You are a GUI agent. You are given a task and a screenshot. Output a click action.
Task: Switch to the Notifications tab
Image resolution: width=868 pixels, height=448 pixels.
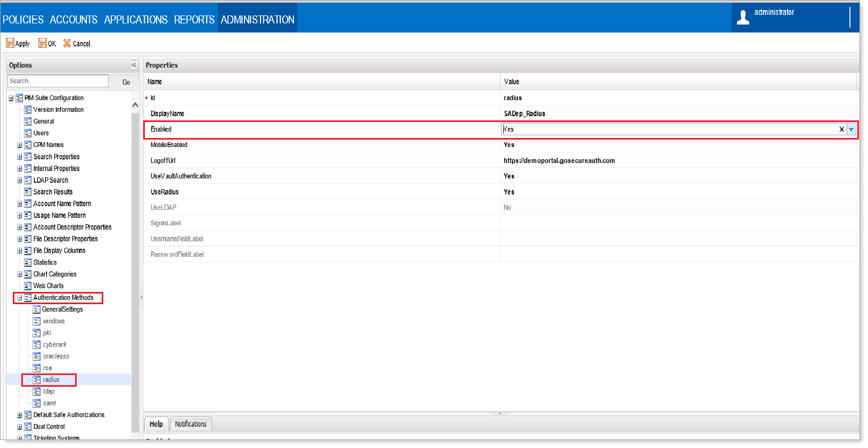click(x=191, y=424)
